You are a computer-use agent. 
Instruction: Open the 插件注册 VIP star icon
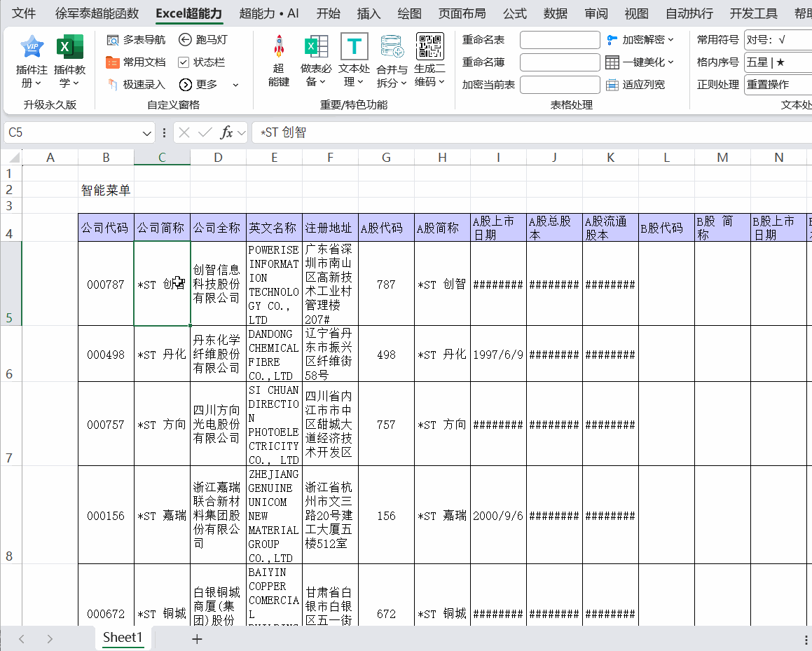pyautogui.click(x=32, y=47)
